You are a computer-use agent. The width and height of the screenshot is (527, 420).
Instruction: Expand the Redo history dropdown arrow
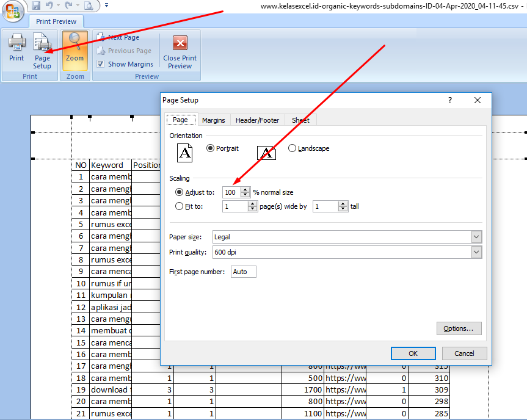click(78, 5)
